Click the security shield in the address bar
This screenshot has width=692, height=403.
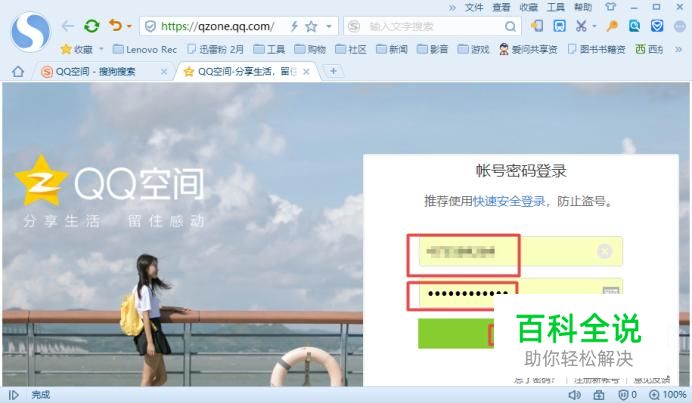(x=150, y=26)
